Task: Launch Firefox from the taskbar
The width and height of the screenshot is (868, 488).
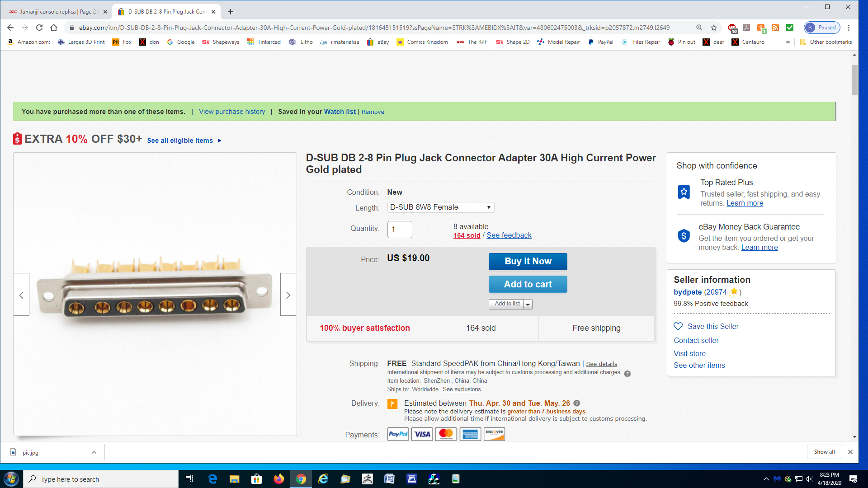Action: (279, 479)
